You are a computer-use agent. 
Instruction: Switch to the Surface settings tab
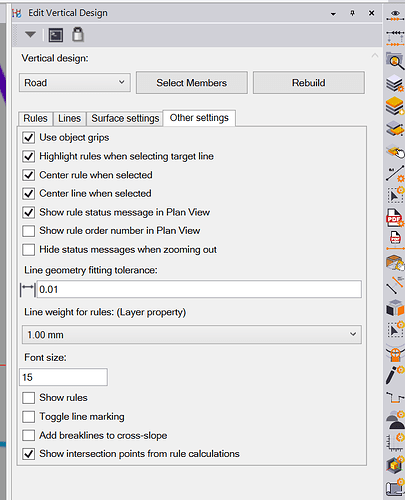pyautogui.click(x=125, y=118)
